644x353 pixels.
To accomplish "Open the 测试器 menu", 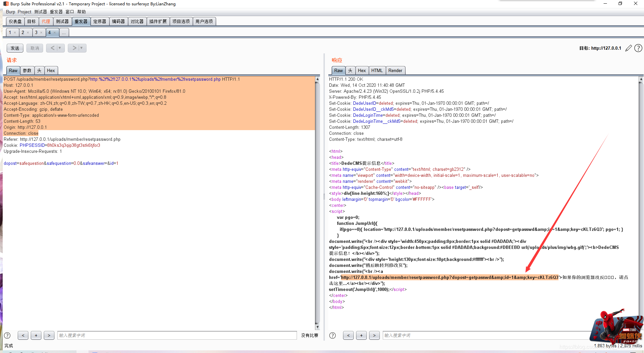I will tap(40, 12).
